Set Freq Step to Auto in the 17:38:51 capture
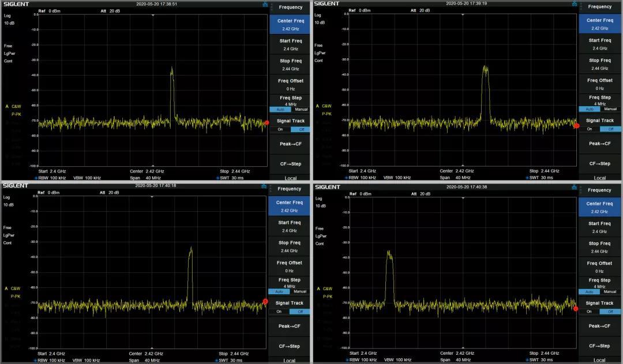The image size is (623, 364). (x=280, y=109)
